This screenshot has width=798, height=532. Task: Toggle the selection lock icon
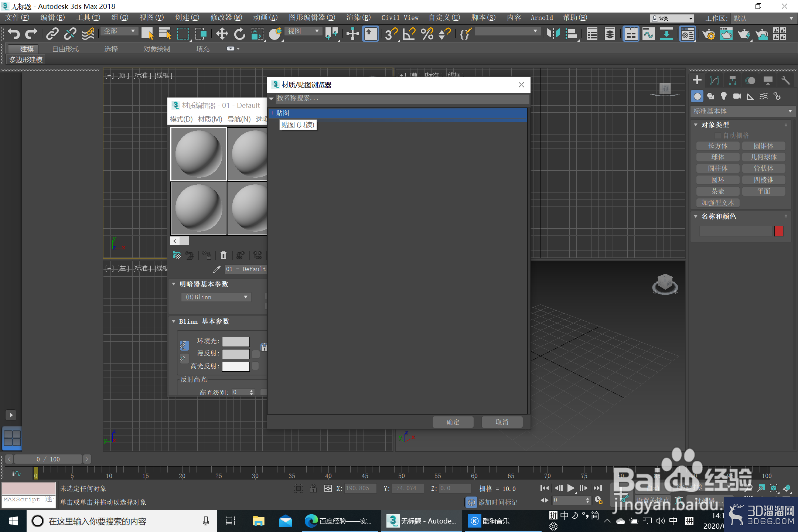pos(313,488)
